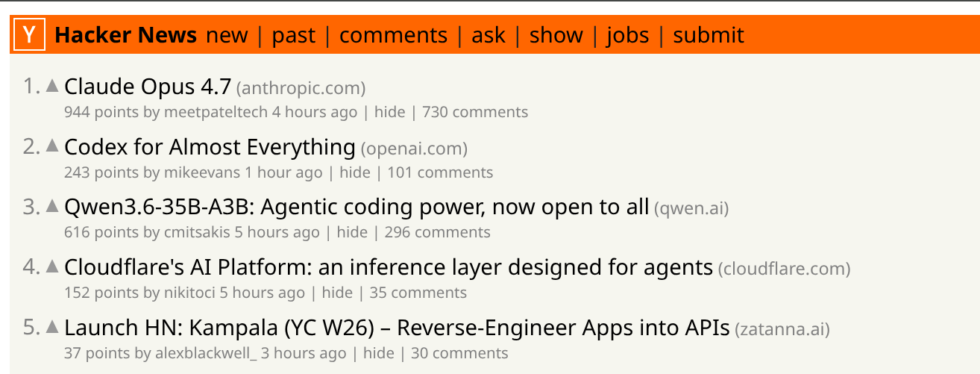
Task: Go to the 'past' stories page
Action: pyautogui.click(x=293, y=35)
